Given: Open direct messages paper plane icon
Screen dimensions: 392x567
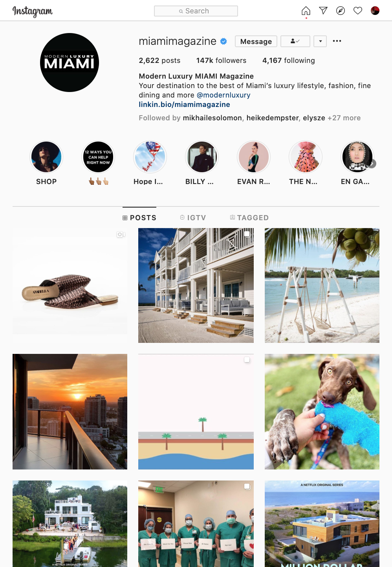Looking at the screenshot, I should pyautogui.click(x=323, y=11).
